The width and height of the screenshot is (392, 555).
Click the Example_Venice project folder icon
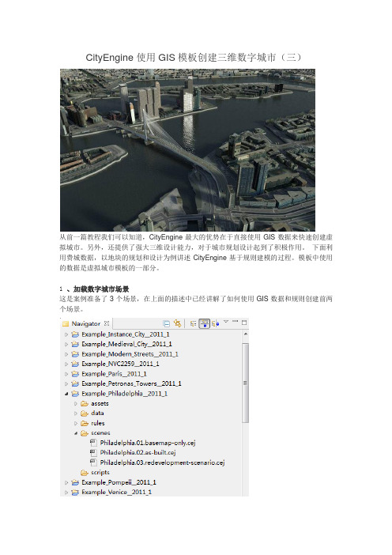75,492
